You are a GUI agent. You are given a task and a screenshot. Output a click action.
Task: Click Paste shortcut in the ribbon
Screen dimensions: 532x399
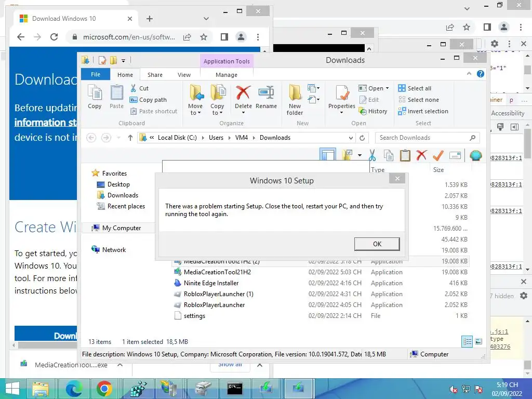(x=154, y=111)
